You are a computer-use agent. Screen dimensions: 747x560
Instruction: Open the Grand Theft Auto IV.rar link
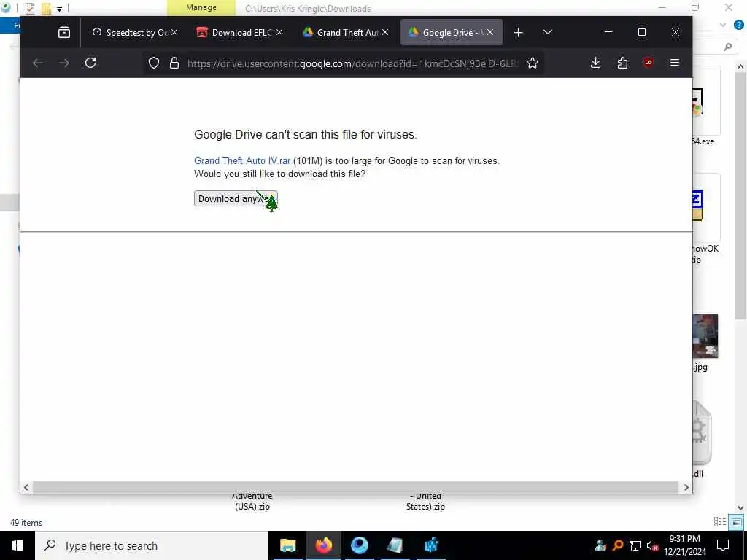pos(242,161)
